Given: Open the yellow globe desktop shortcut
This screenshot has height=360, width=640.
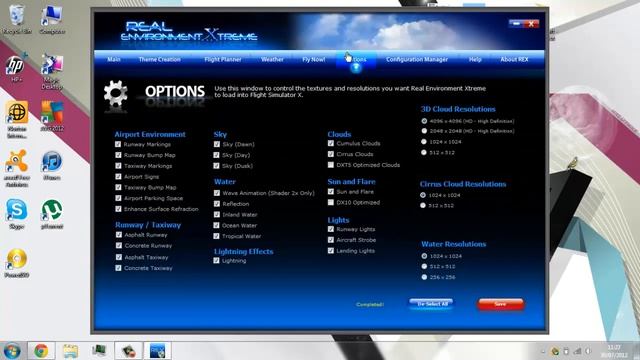Looking at the screenshot, I should [17, 119].
